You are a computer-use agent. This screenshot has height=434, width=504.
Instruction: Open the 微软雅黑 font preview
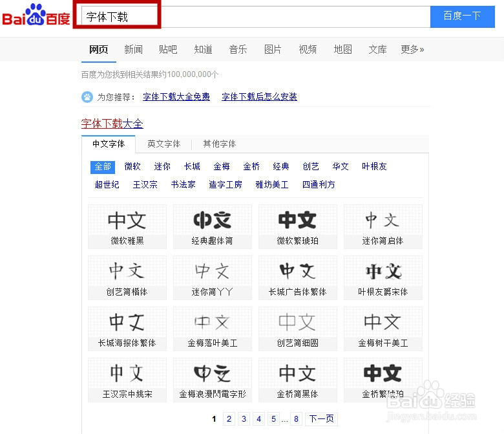(127, 226)
